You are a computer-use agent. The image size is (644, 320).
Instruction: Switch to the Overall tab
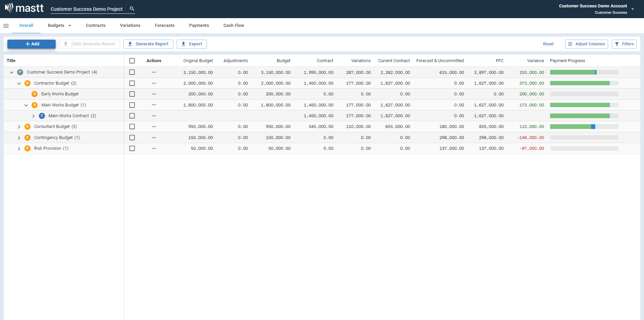pyautogui.click(x=26, y=26)
